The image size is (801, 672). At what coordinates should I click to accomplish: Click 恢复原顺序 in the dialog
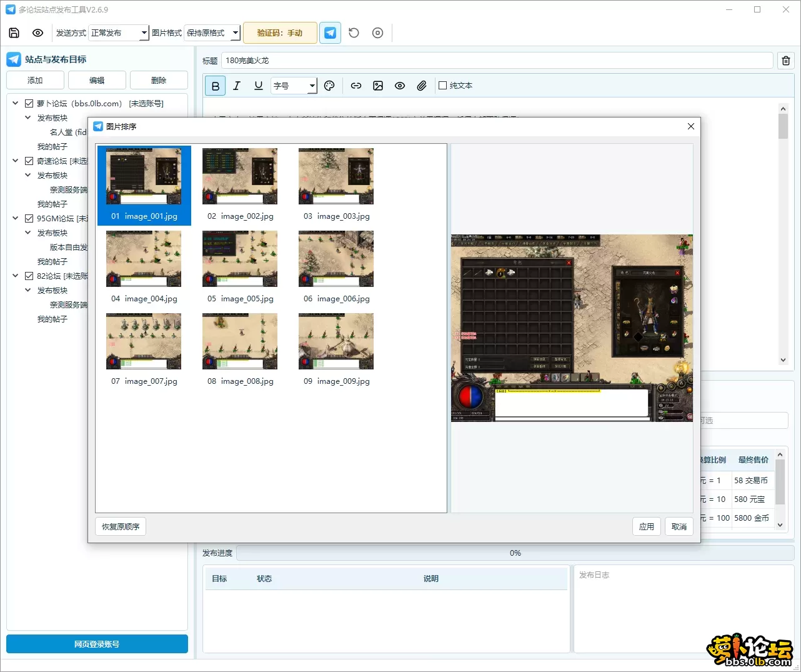click(x=121, y=527)
